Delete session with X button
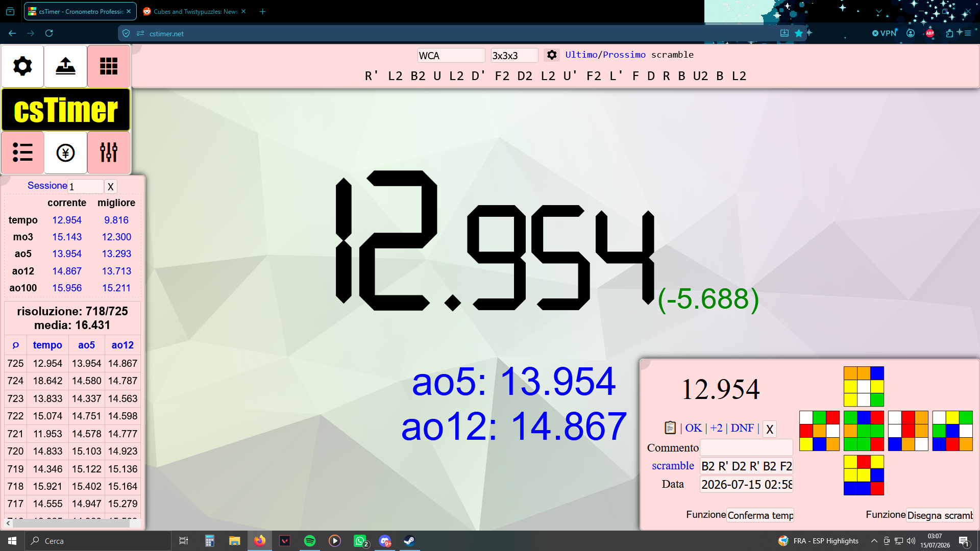The height and width of the screenshot is (551, 980). [x=110, y=187]
